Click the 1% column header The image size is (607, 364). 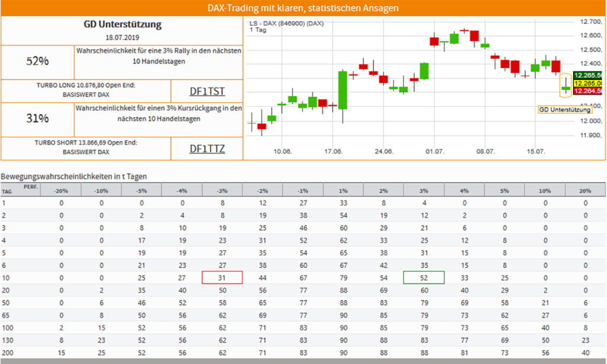tap(343, 190)
